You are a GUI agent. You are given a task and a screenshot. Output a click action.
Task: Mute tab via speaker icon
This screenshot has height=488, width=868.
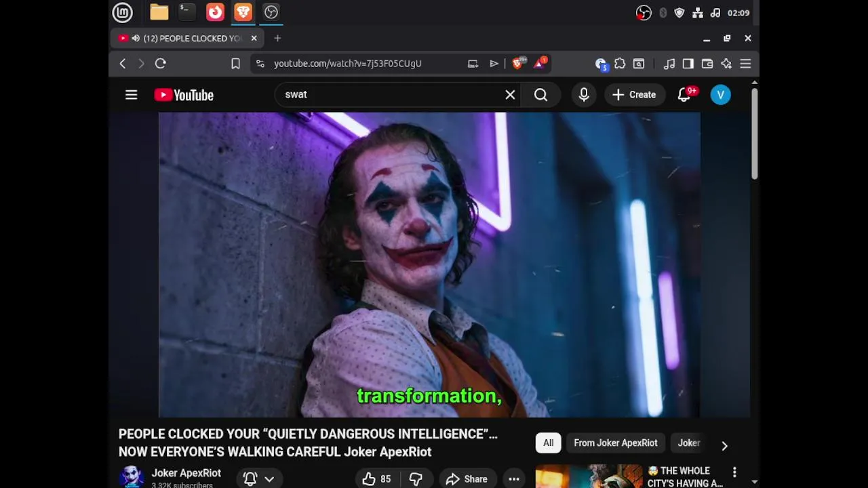[x=136, y=39]
